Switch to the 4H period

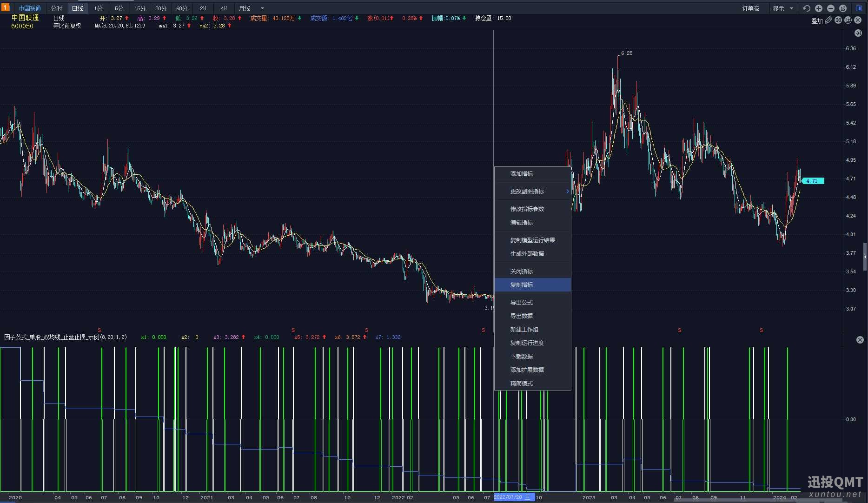pyautogui.click(x=224, y=8)
